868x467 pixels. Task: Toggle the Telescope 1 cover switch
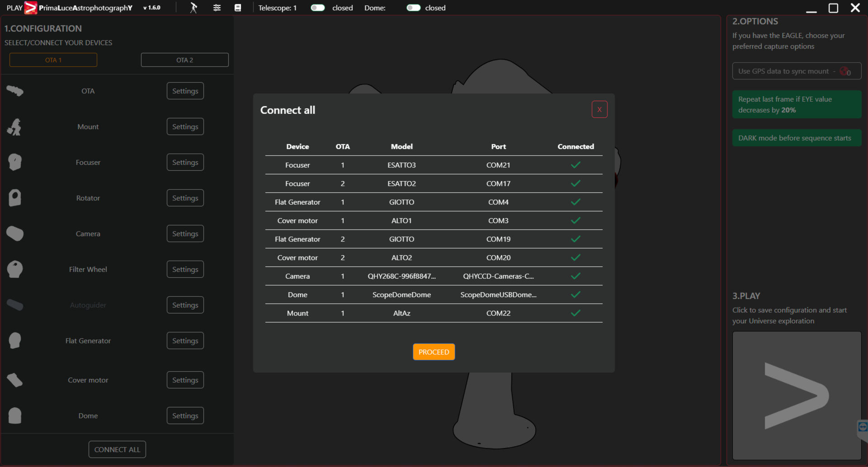(x=318, y=8)
